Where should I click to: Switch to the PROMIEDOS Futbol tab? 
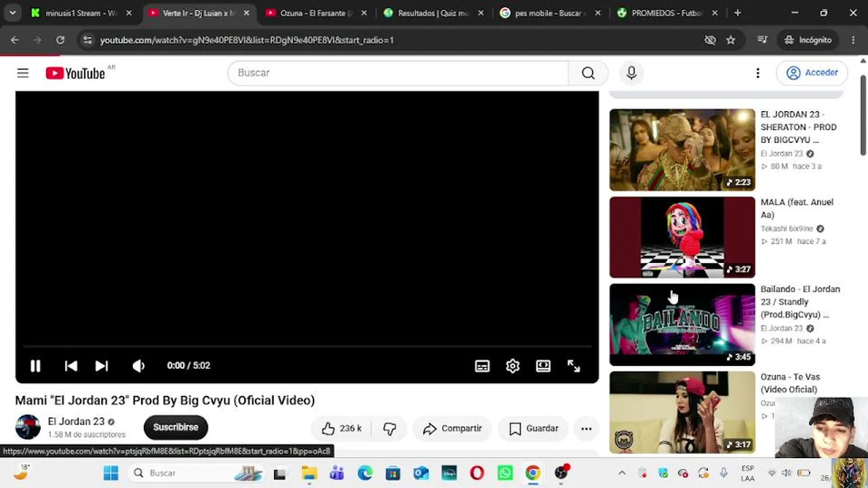tap(669, 13)
